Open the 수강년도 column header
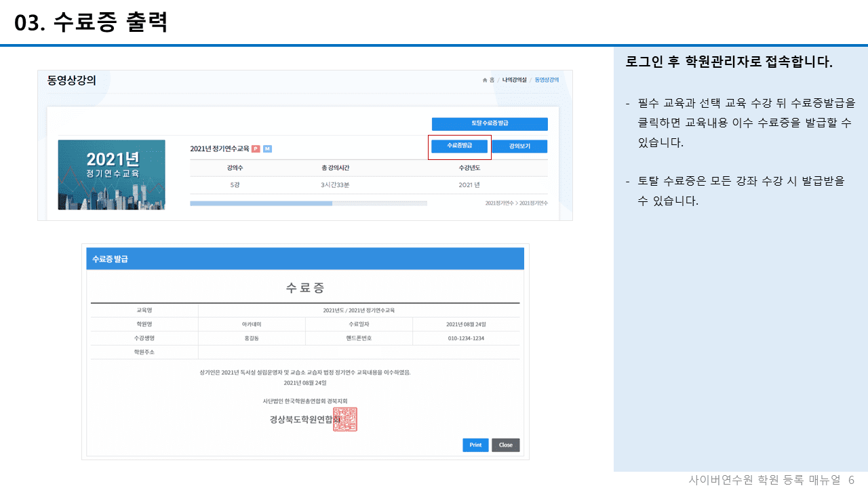868x488 pixels. [x=468, y=167]
